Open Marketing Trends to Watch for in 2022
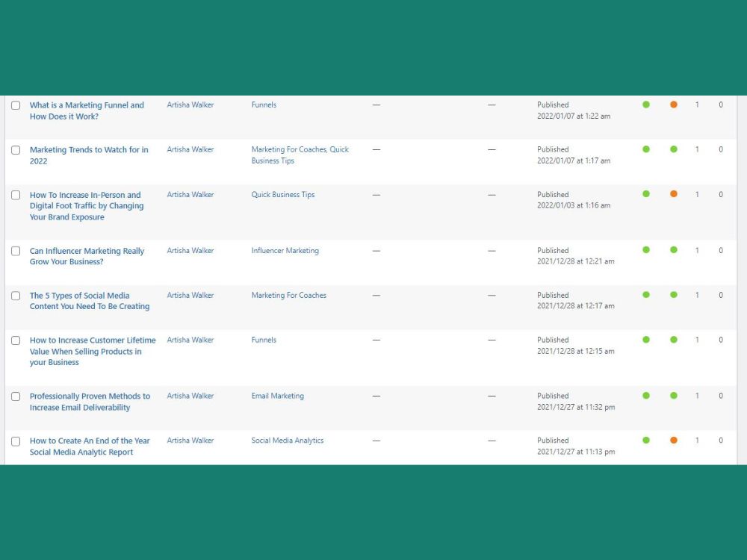This screenshot has width=747, height=560. click(89, 155)
